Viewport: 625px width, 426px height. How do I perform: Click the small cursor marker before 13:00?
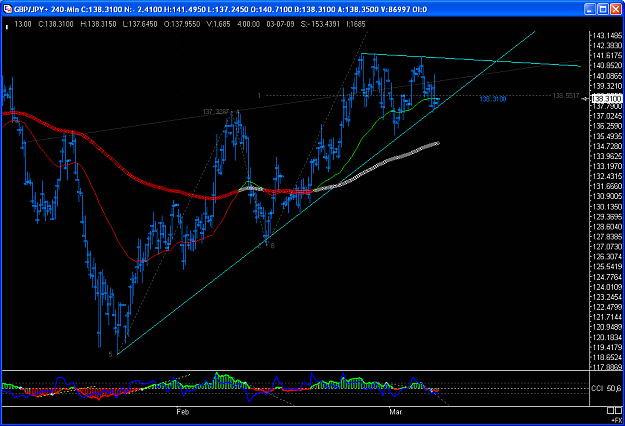click(x=7, y=27)
